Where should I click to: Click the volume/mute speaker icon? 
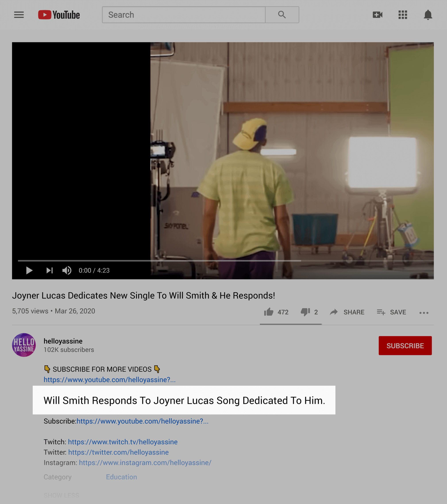point(66,270)
